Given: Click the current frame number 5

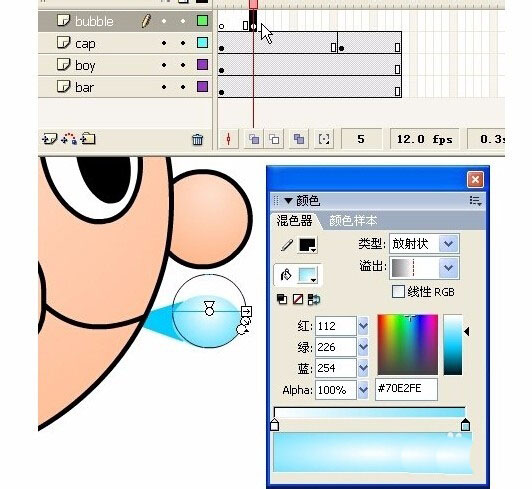Looking at the screenshot, I should [x=361, y=139].
